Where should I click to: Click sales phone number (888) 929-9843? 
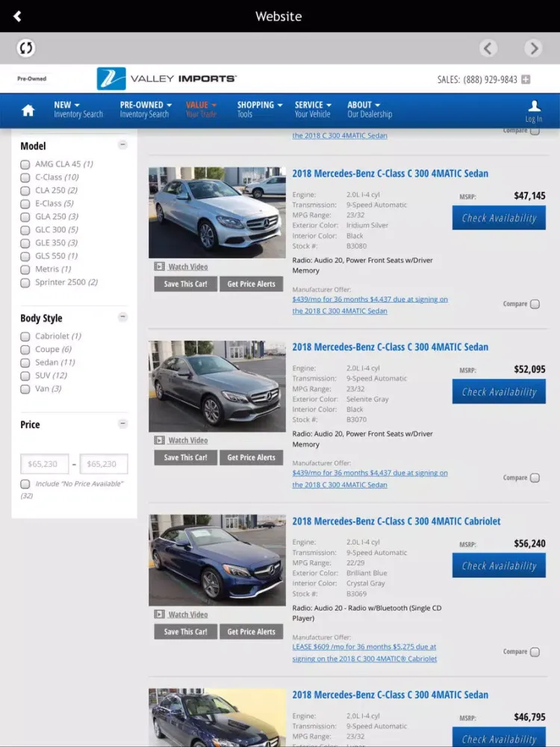[490, 80]
